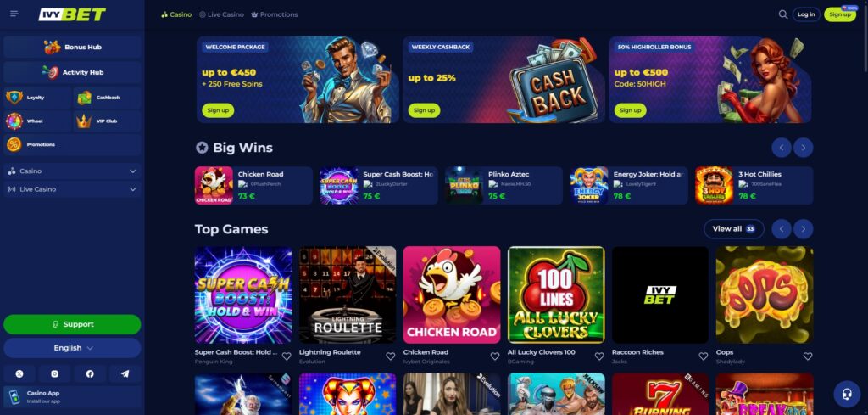
Task: Expand the Live Casino sidebar section
Action: (x=72, y=189)
